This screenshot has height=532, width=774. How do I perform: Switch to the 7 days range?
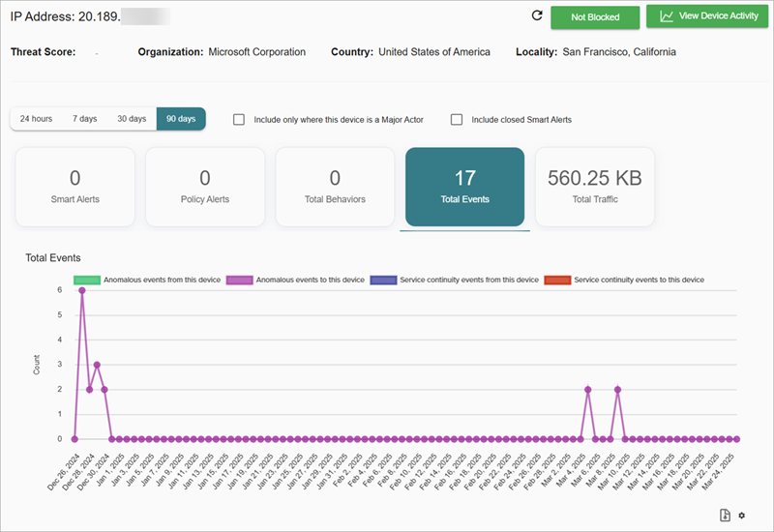click(84, 119)
